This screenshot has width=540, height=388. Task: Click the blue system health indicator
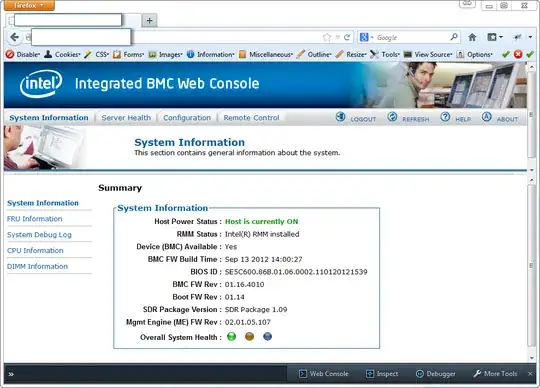click(267, 336)
